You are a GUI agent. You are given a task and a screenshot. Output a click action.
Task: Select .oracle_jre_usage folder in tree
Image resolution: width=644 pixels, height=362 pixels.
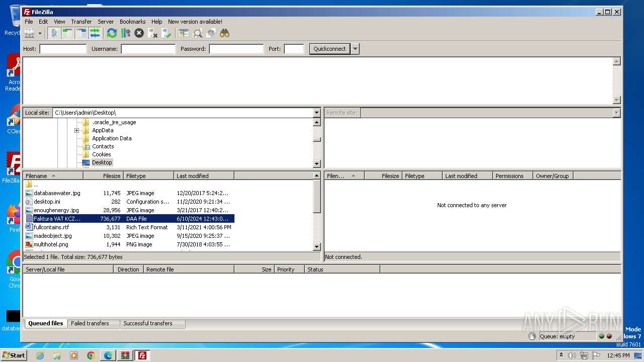[114, 122]
